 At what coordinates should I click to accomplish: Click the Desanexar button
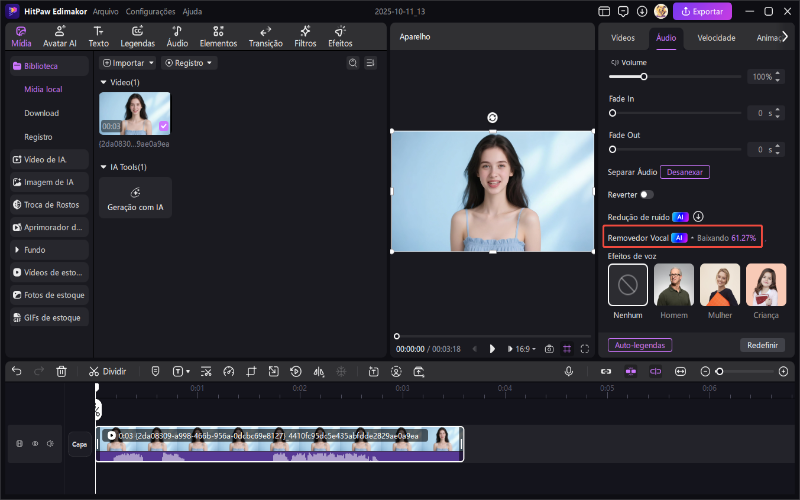(685, 172)
